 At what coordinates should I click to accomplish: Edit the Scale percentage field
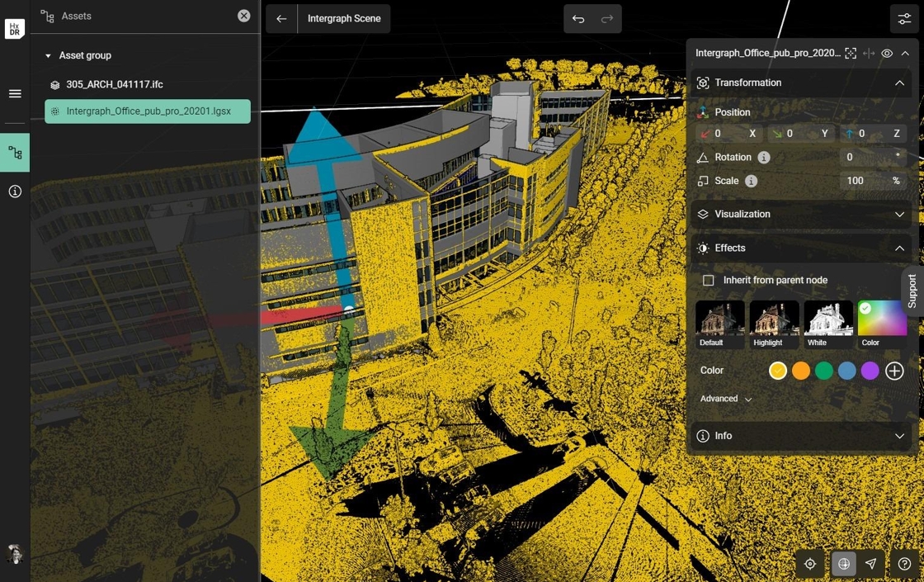click(x=874, y=181)
